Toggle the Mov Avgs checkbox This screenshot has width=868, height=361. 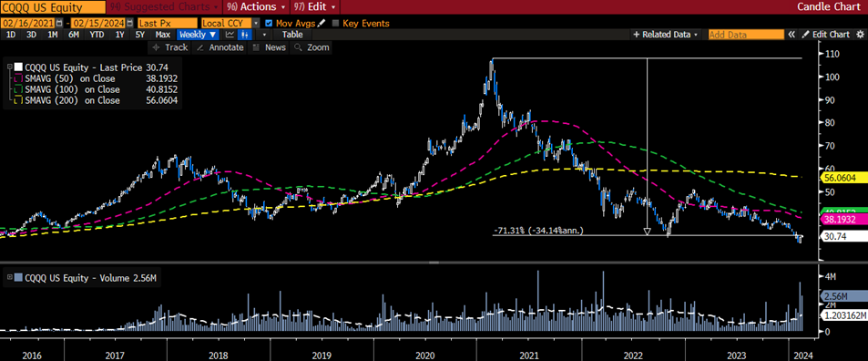point(269,24)
